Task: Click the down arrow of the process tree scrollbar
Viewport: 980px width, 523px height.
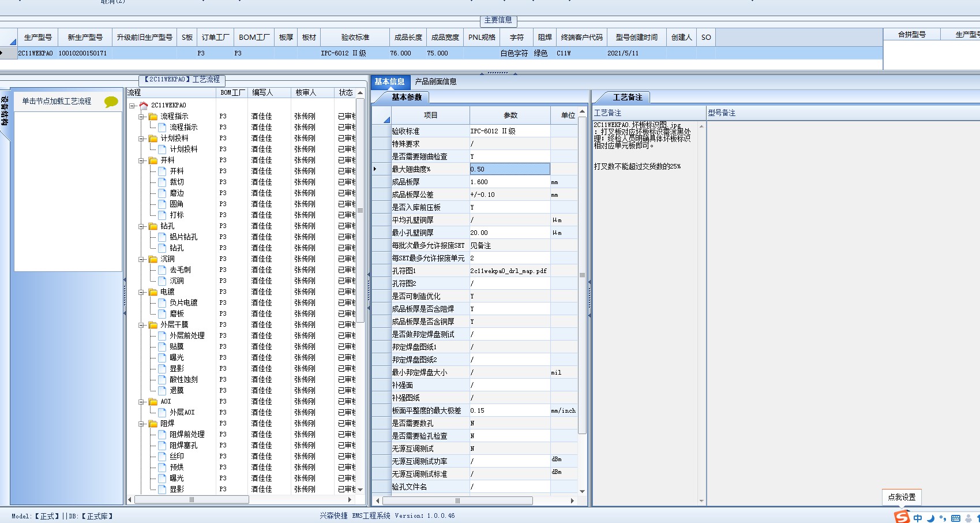Action: tap(360, 490)
